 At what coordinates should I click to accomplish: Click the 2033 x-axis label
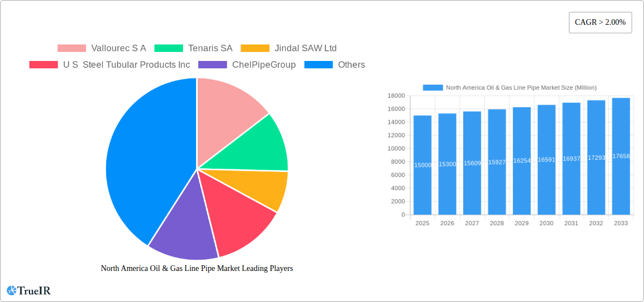621,223
